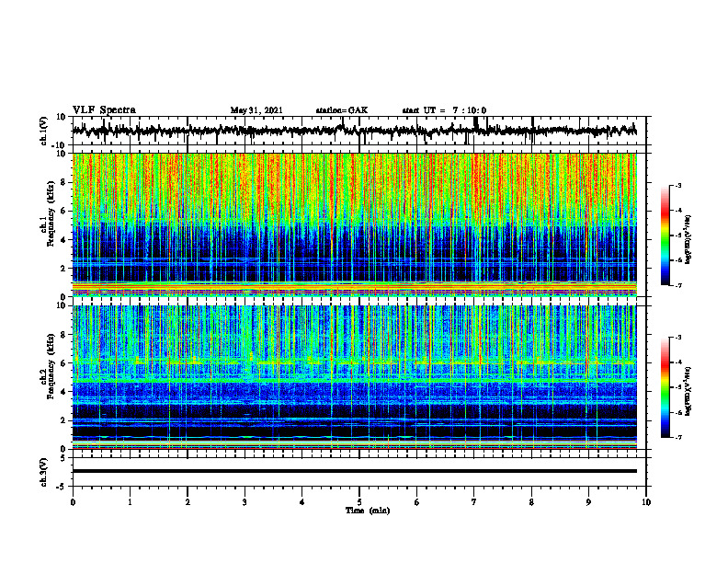728x563 pixels.
Task: Click the "-5" label on ch.1 colorbar
Action: (678, 236)
